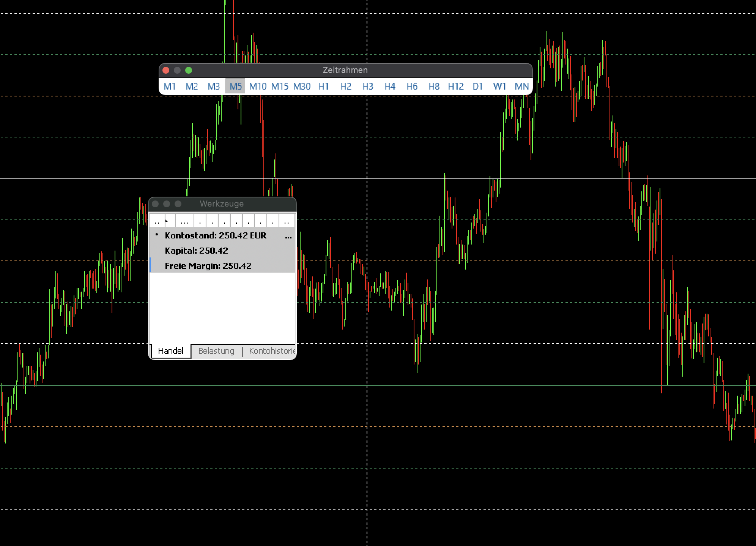
Task: Set chart period to H8
Action: [434, 86]
